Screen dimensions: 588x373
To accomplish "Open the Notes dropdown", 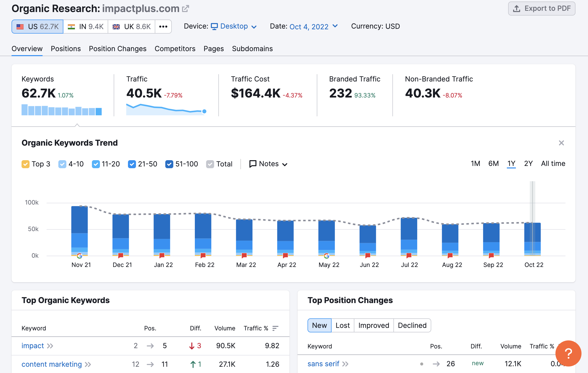I will click(x=268, y=164).
